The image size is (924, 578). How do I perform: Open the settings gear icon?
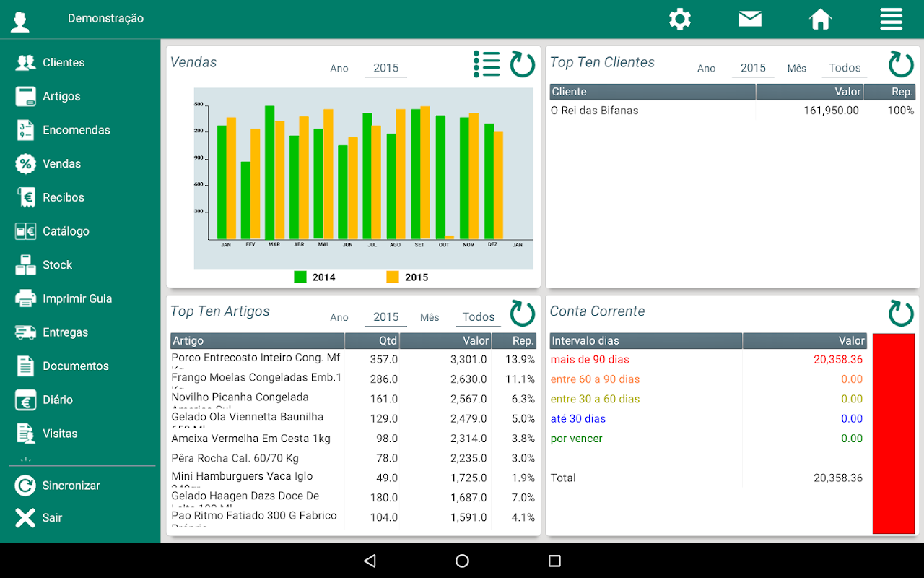click(679, 20)
